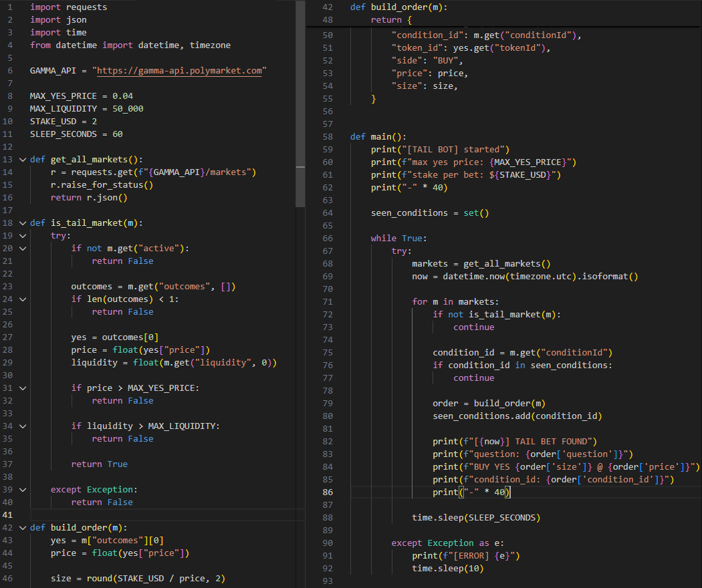Screen dimensions: 702x588
Task: Open the gamma-api.polymarket.com URL link
Action: 179,71
